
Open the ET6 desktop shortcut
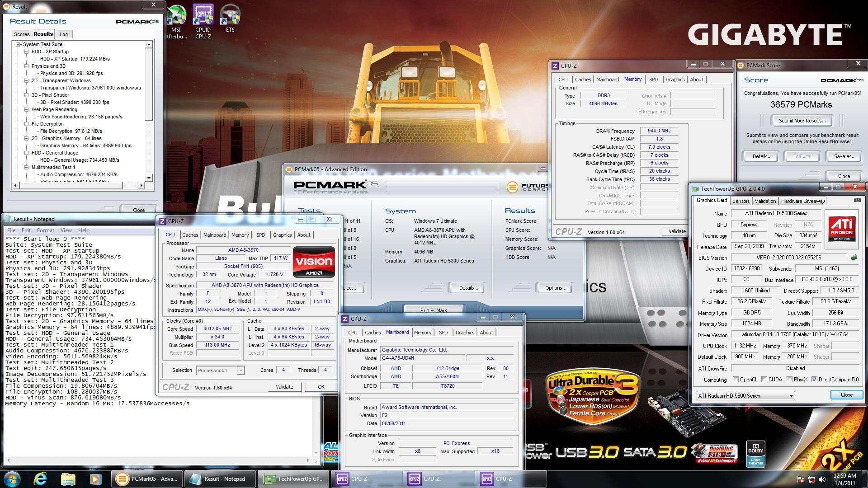230,18
